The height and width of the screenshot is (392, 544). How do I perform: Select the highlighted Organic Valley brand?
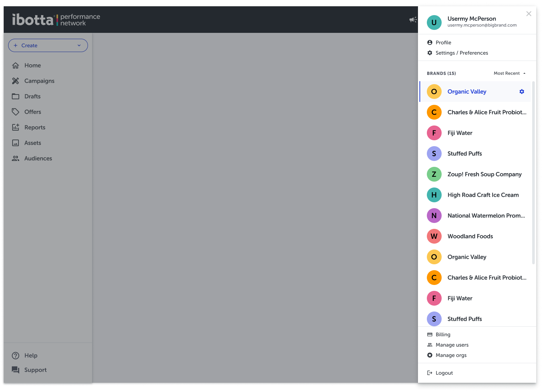(475, 92)
